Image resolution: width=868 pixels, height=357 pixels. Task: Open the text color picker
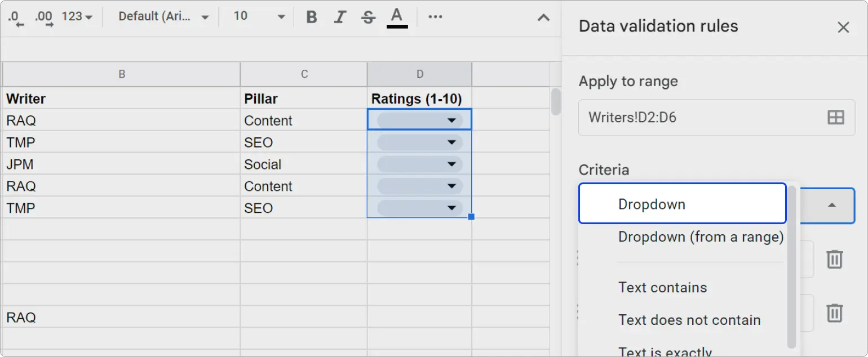point(397,17)
